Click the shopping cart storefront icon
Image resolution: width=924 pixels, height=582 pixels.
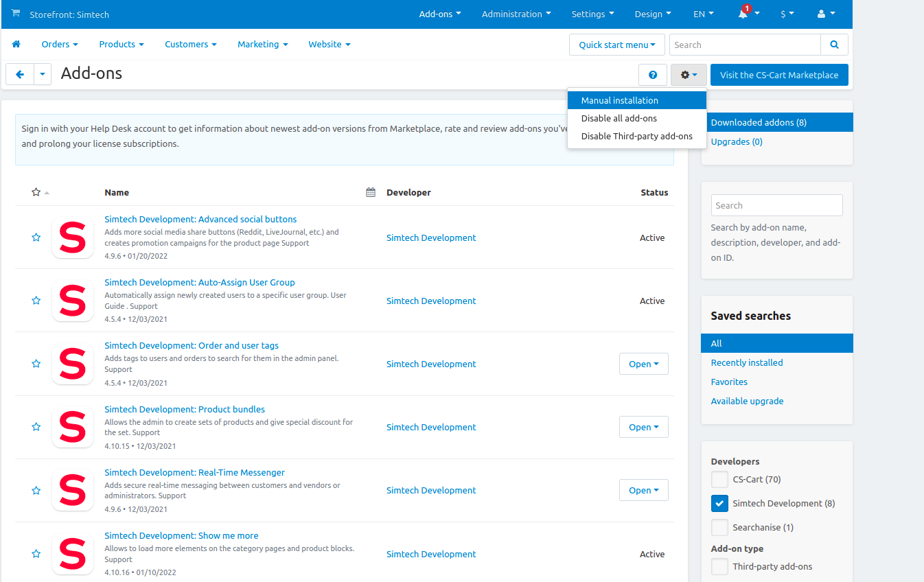tap(16, 14)
